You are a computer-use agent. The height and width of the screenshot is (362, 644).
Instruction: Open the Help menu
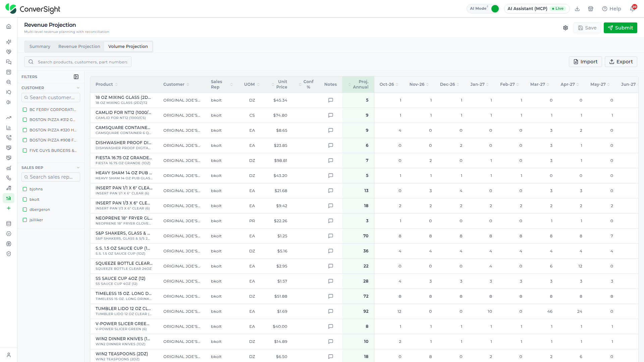[611, 9]
